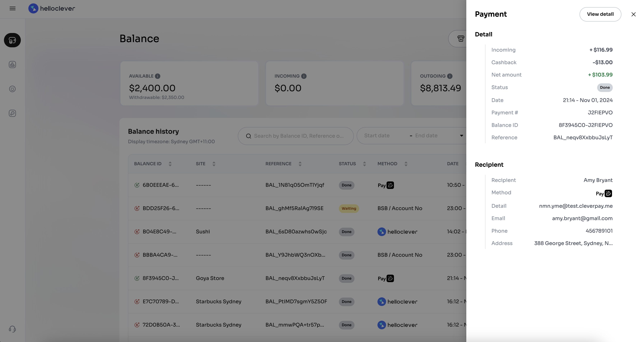The height and width of the screenshot is (342, 644).
Task: Open the chart analytics sidebar icon
Action: point(12,65)
